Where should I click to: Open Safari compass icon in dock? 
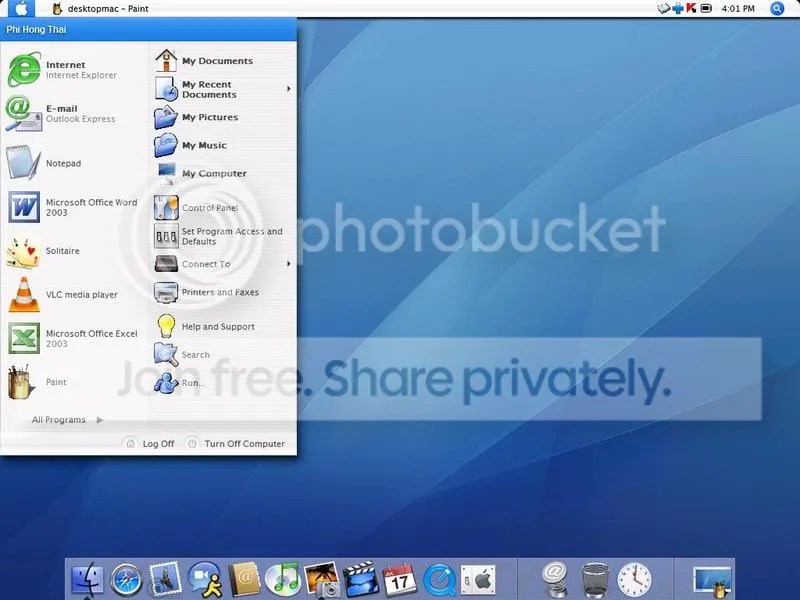pyautogui.click(x=126, y=580)
